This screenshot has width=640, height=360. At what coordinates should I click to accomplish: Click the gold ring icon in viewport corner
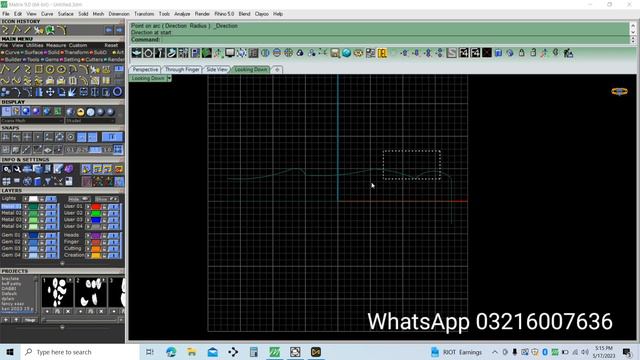(619, 91)
